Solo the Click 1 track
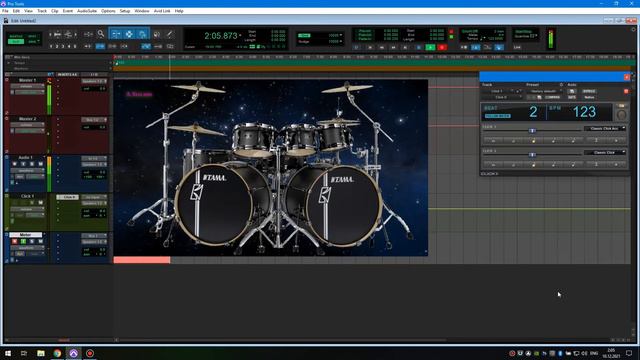Screen dimensions: 640x360 [x=32, y=202]
